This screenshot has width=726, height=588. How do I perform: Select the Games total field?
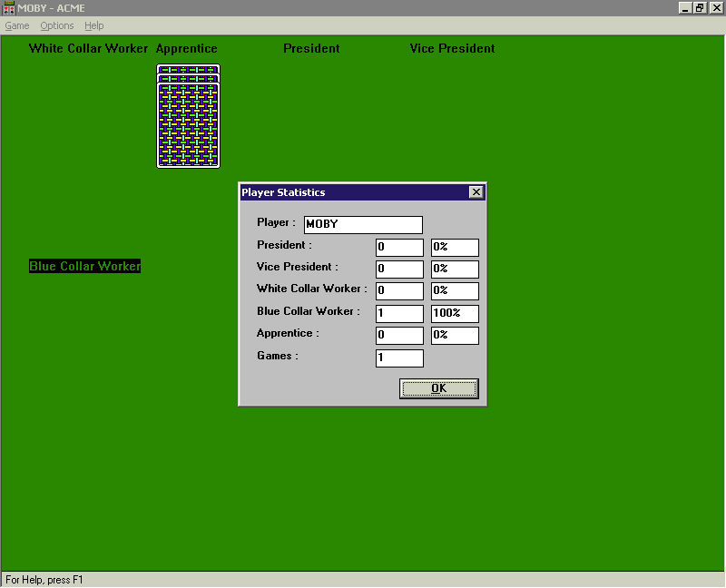pyautogui.click(x=399, y=358)
